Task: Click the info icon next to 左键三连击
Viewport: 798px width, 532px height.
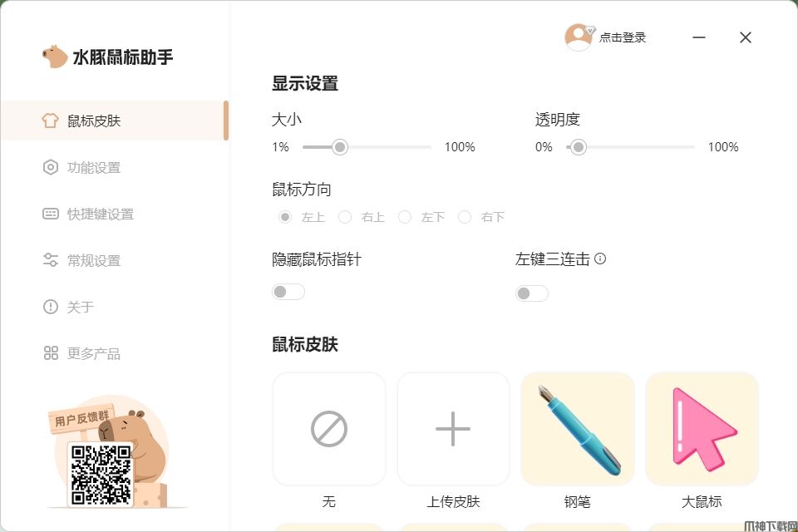Action: pos(600,259)
